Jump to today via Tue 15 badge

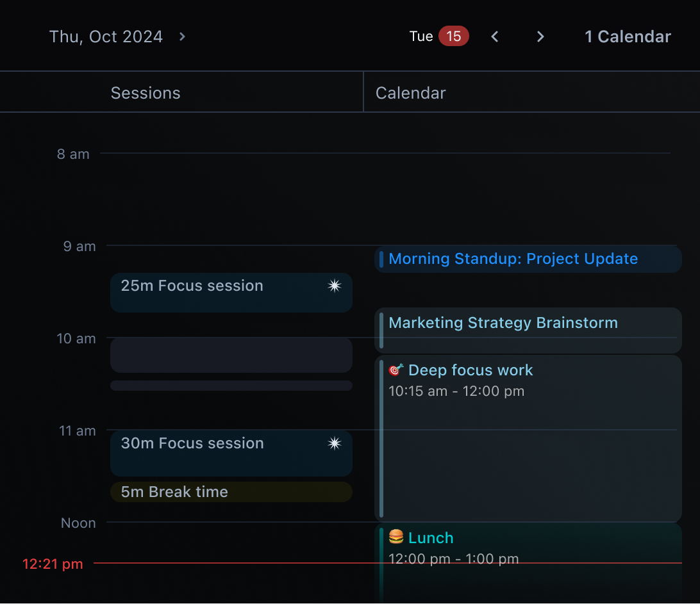(x=439, y=36)
